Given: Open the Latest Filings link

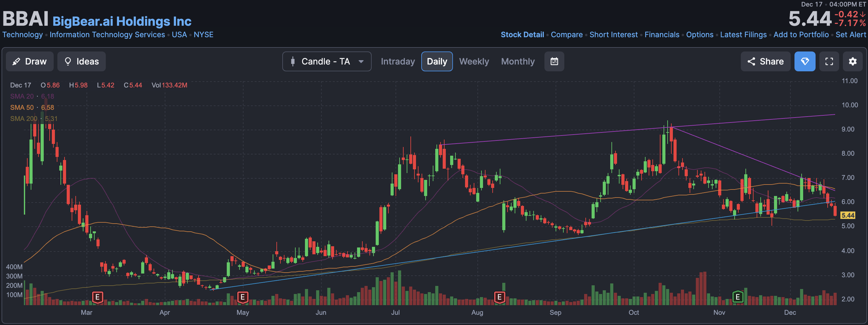Looking at the screenshot, I should (x=743, y=35).
